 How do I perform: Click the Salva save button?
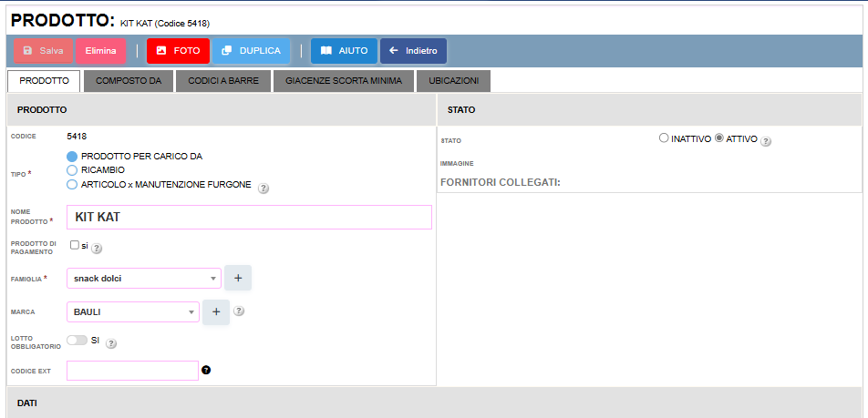[x=43, y=51]
